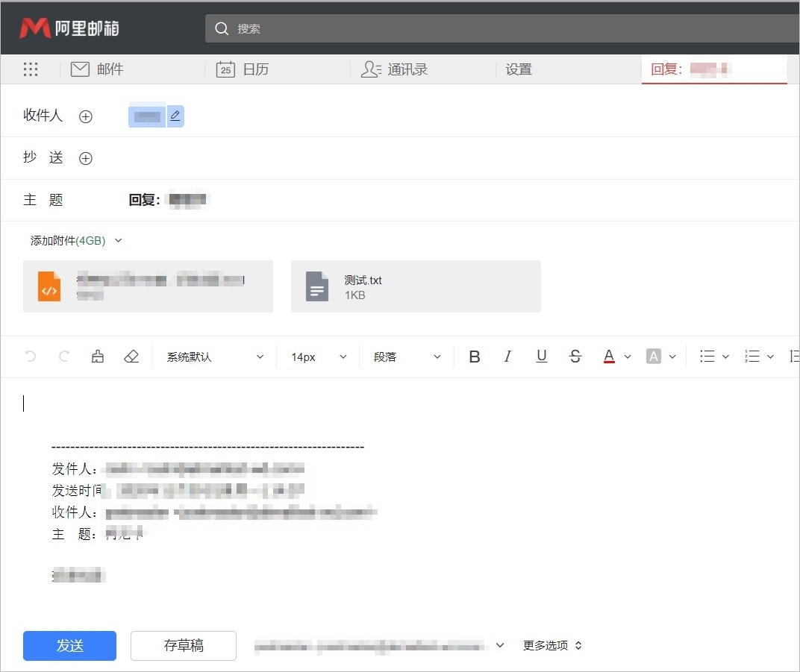The image size is (800, 672).
Task: Click the 发送 send button
Action: pyautogui.click(x=69, y=646)
